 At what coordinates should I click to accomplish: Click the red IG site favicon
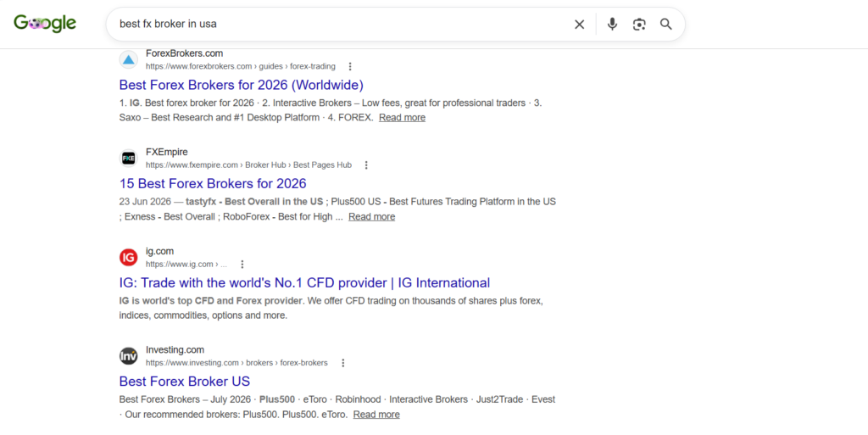(129, 257)
